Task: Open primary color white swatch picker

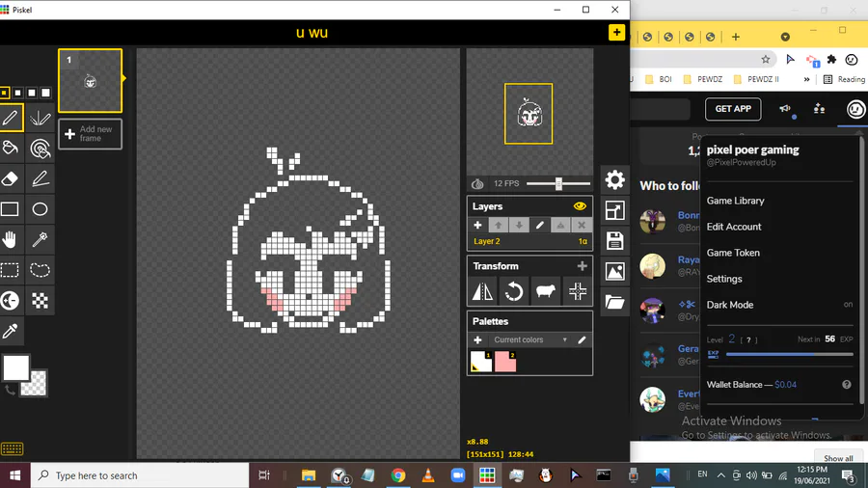Action: point(15,368)
